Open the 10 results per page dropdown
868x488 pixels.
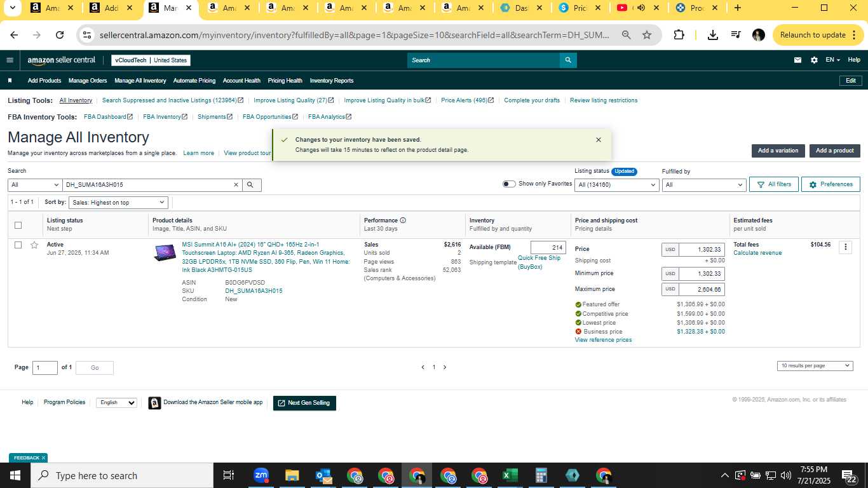click(x=815, y=366)
